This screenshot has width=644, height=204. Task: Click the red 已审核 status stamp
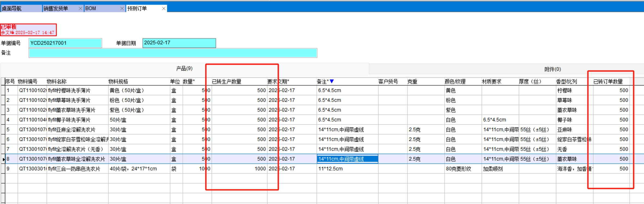point(28,30)
